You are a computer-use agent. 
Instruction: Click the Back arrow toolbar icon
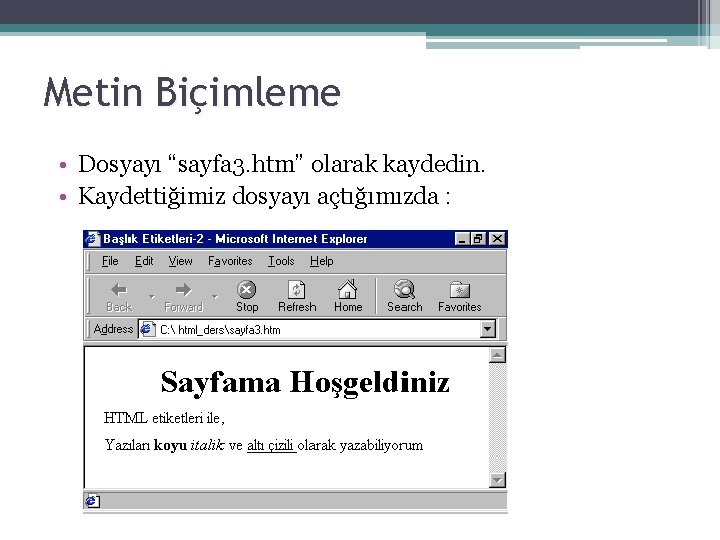119,290
